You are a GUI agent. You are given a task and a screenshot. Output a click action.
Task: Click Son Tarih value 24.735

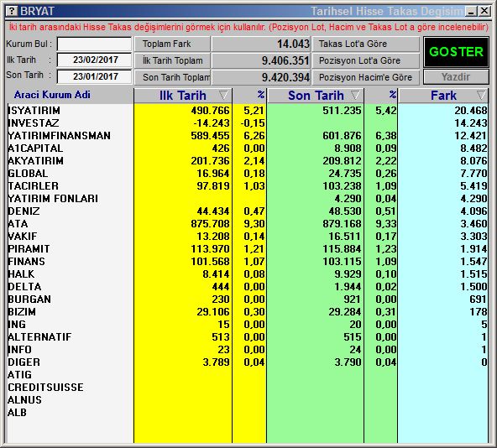(x=345, y=174)
